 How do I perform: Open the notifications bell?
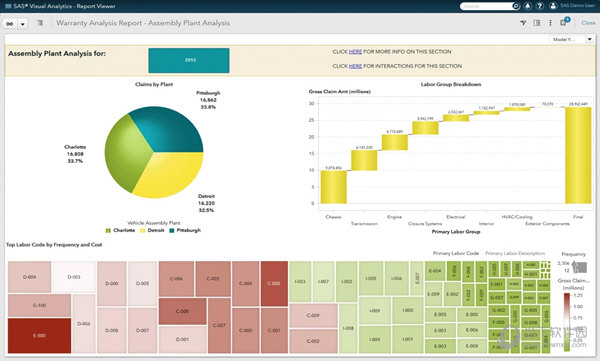coord(528,6)
